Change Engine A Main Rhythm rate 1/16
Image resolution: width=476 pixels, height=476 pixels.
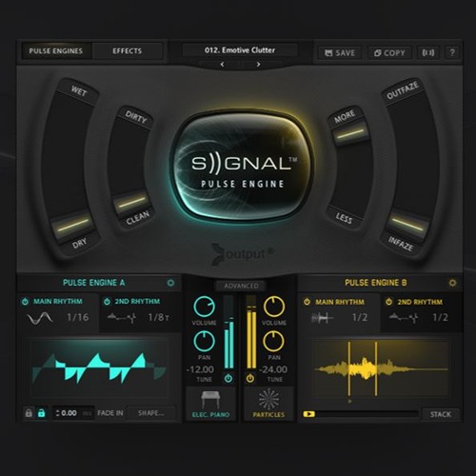click(78, 317)
